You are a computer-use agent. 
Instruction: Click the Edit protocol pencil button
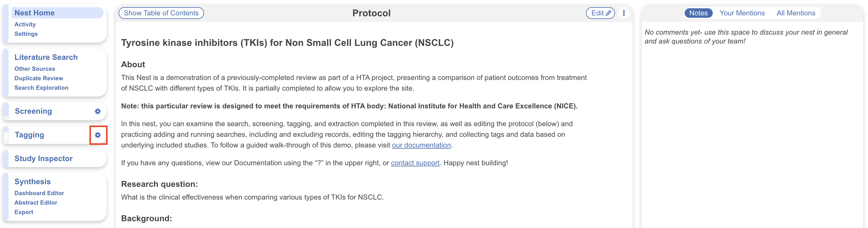point(600,13)
